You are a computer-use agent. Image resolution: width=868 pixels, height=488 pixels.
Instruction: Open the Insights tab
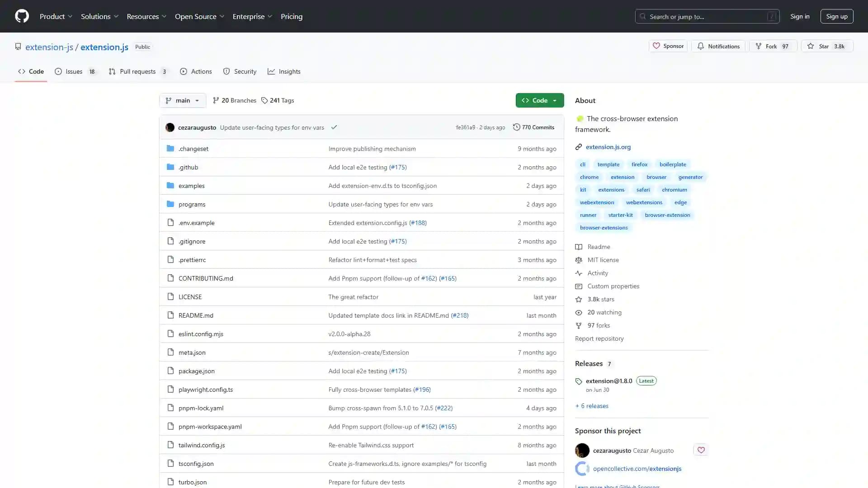pos(284,71)
